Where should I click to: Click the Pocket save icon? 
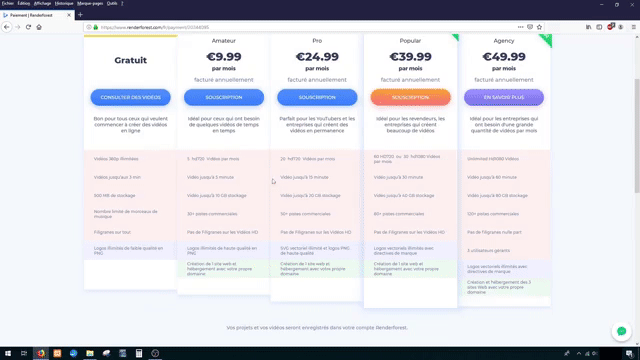530,27
